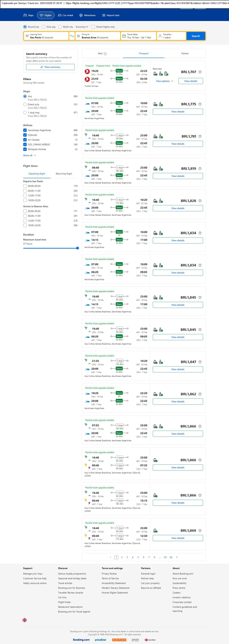Click the info icon beside the Best tab

pyautogui.click(x=105, y=54)
